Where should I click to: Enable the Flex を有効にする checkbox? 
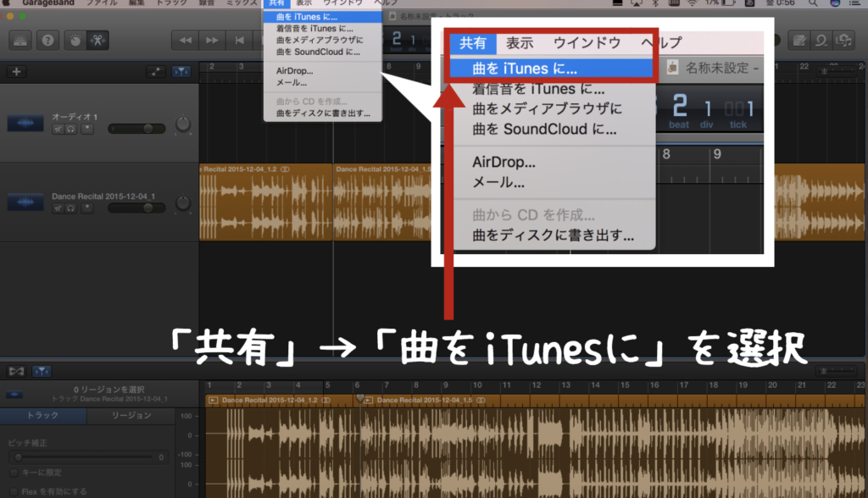tap(14, 492)
